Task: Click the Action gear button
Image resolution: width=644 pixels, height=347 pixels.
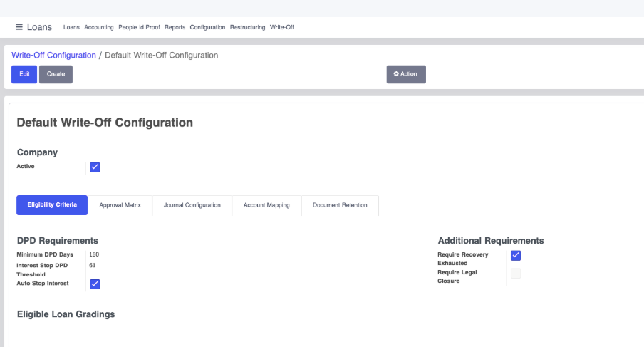Action: pos(406,74)
